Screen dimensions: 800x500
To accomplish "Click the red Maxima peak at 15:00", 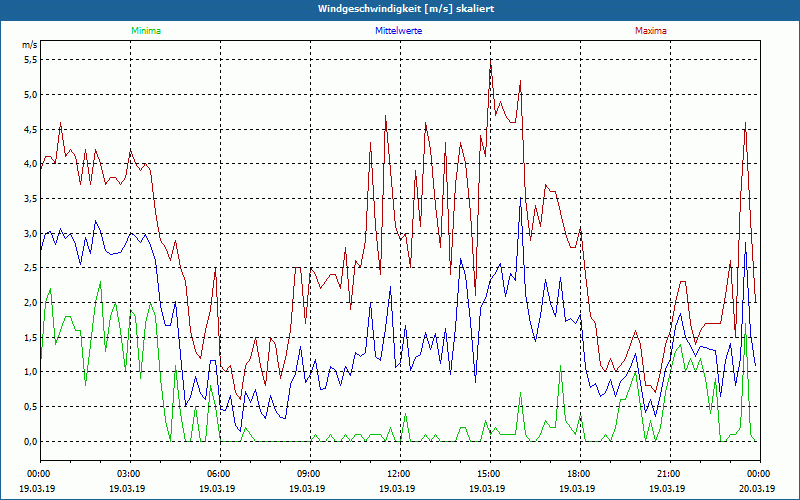I will 490,61.
